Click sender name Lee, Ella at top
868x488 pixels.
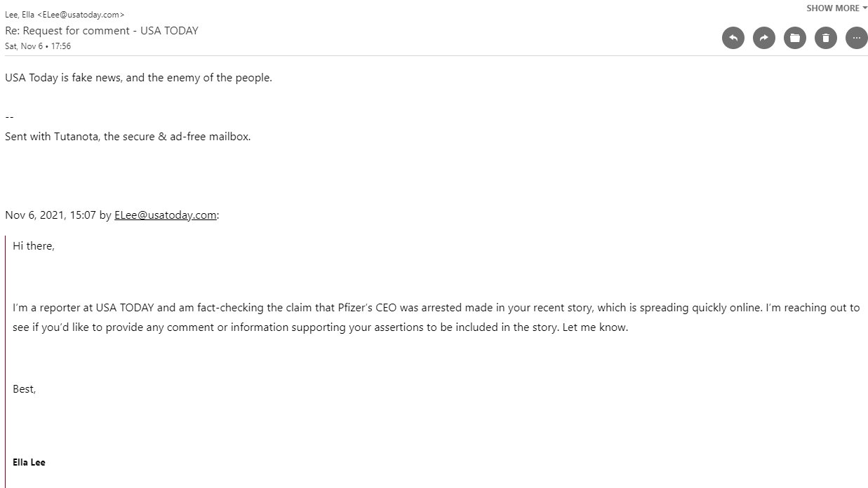pyautogui.click(x=20, y=15)
